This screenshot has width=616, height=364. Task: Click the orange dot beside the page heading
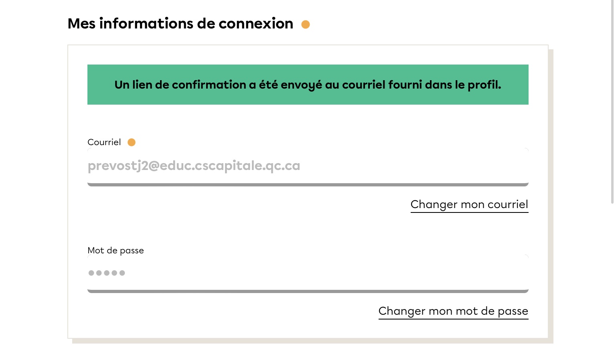pyautogui.click(x=306, y=24)
